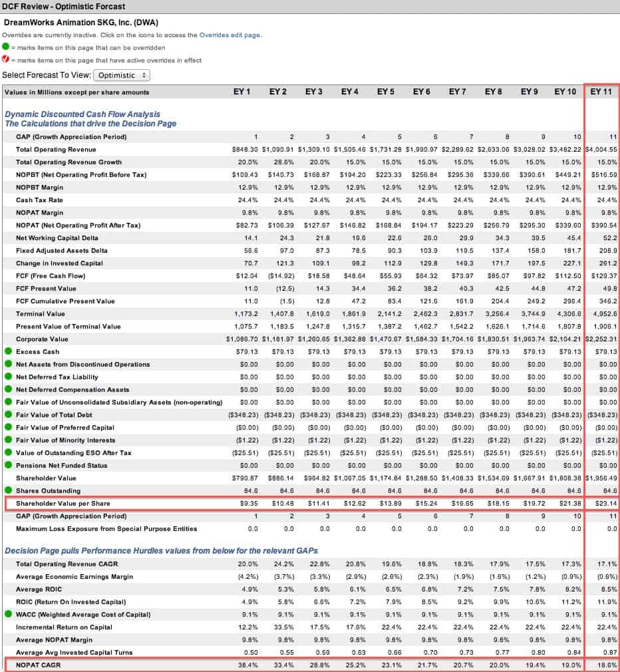Screen dimensions: 620x672
Task: Select the Total Operating Revenue CAGR label
Action: click(x=67, y=564)
